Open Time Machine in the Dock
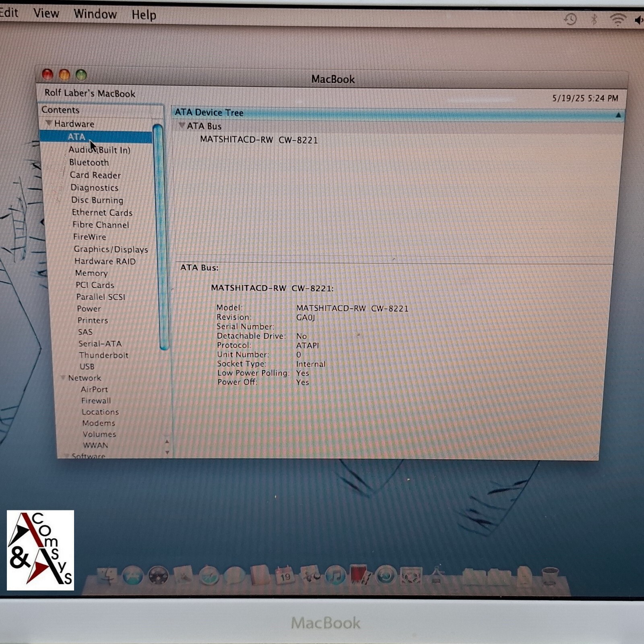Viewport: 644px width, 644px height. 386,576
